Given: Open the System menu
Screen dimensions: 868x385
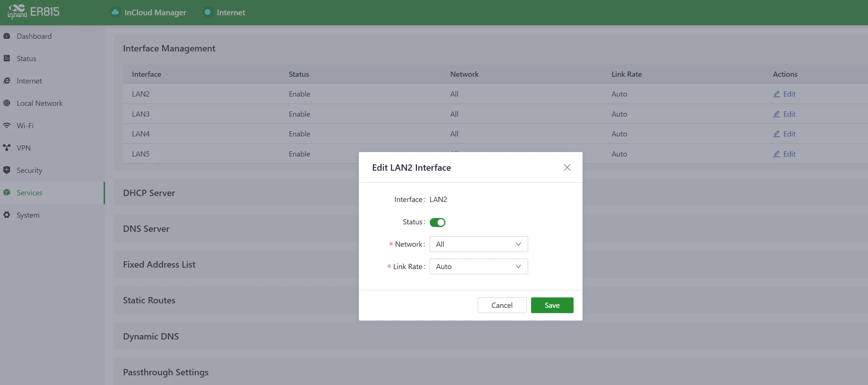Looking at the screenshot, I should coord(52,215).
